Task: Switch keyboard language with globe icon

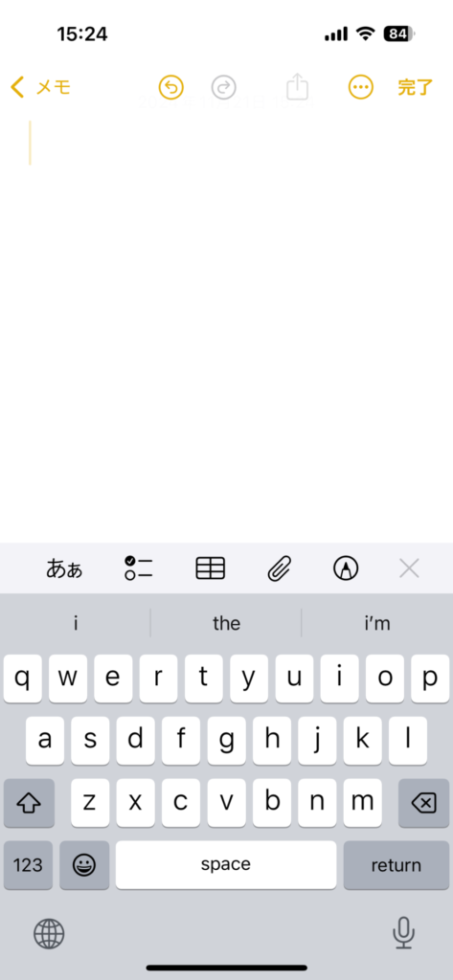Action: pyautogui.click(x=49, y=934)
